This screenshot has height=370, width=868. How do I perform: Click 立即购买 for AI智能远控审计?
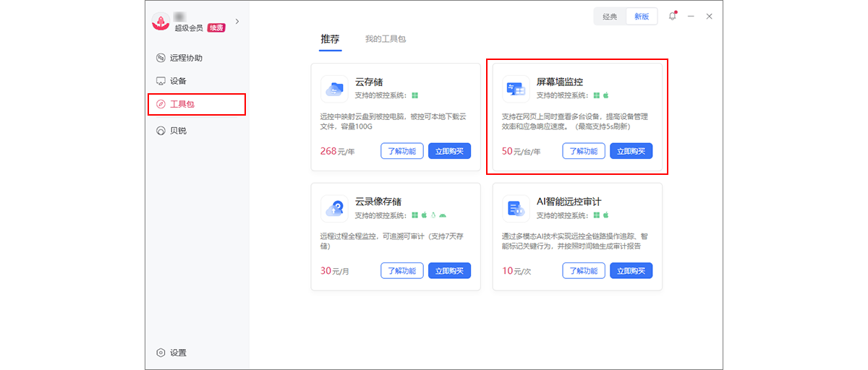pos(631,271)
